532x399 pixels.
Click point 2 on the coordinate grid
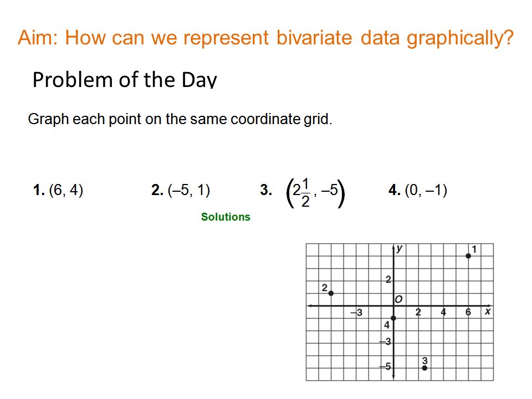pyautogui.click(x=331, y=293)
